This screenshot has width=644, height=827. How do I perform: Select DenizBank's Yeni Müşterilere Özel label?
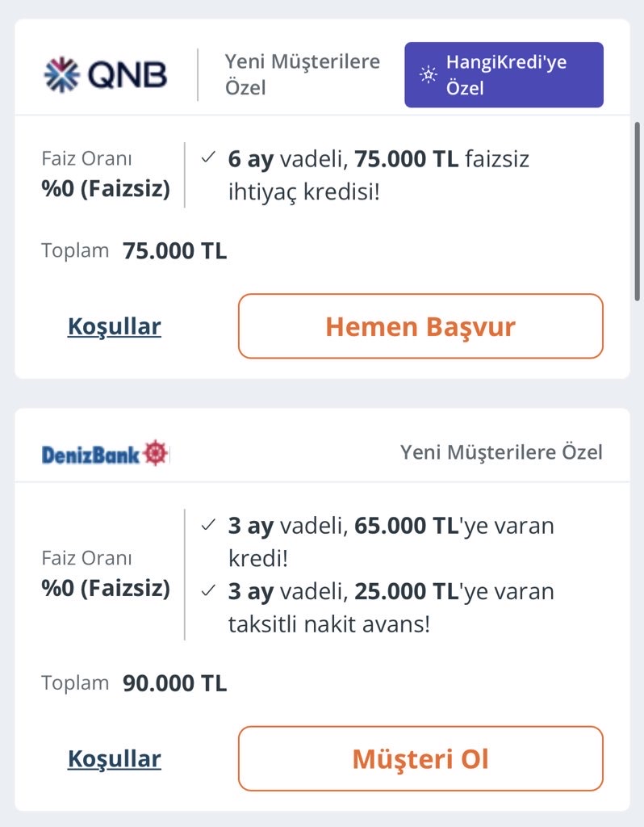click(x=501, y=452)
